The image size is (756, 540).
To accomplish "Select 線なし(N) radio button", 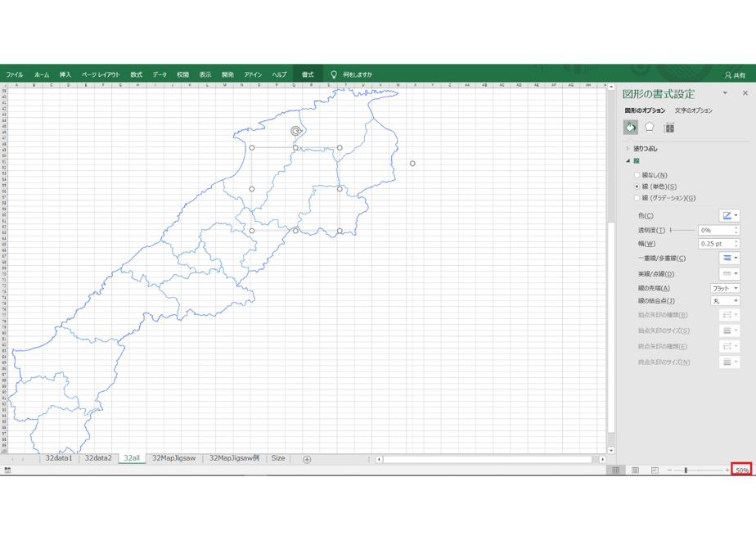I will pos(637,175).
